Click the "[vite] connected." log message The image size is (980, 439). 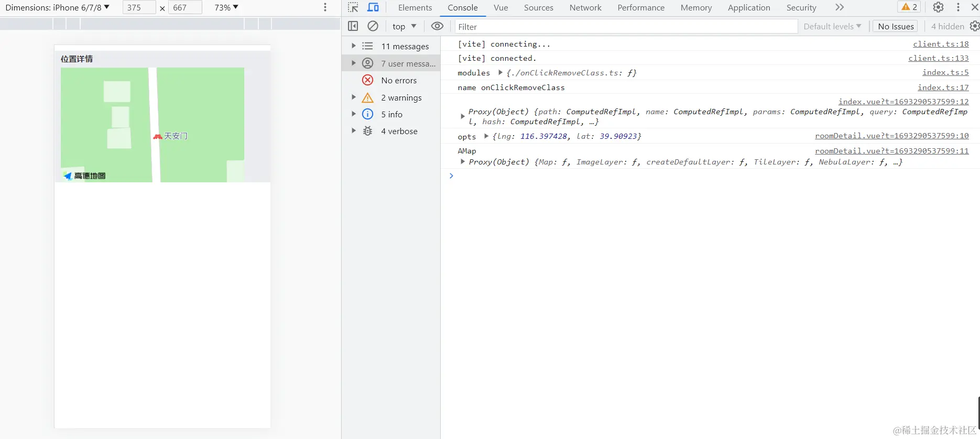point(497,58)
